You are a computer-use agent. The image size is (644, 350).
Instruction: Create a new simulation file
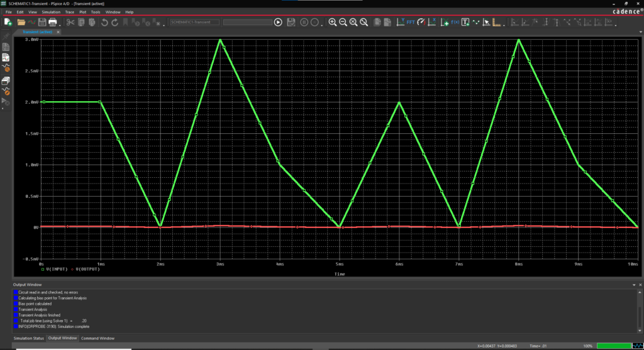point(8,22)
